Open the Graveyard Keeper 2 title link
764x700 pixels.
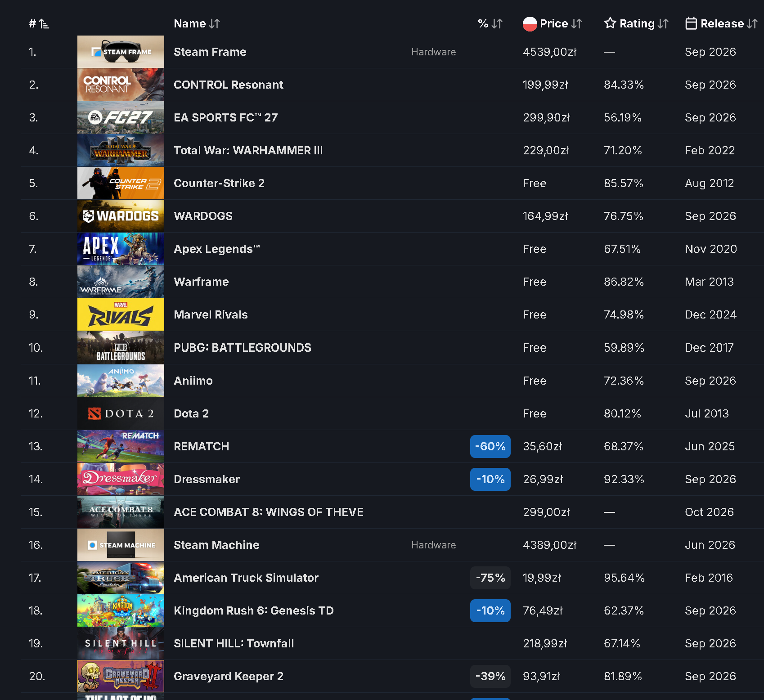click(x=229, y=676)
